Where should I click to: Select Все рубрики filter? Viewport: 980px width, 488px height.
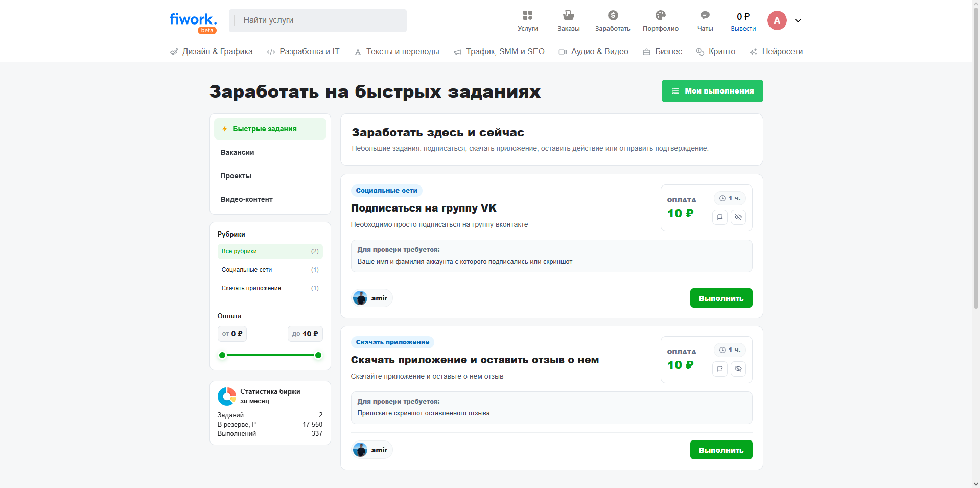point(270,251)
